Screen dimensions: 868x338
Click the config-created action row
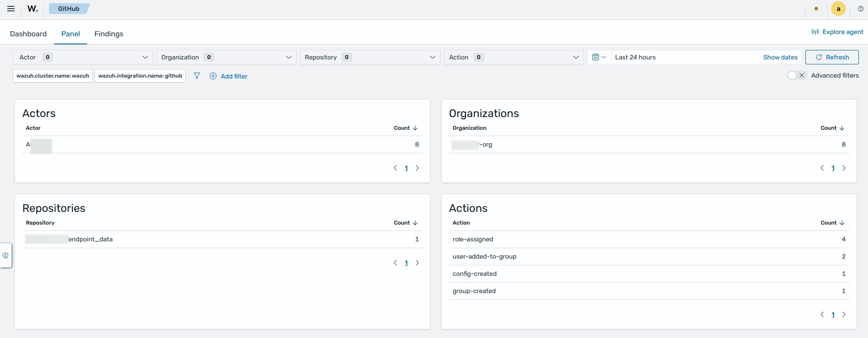tap(649, 274)
